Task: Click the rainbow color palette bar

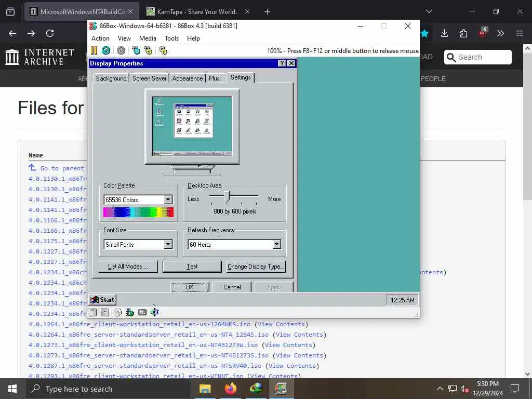Action: [x=138, y=212]
